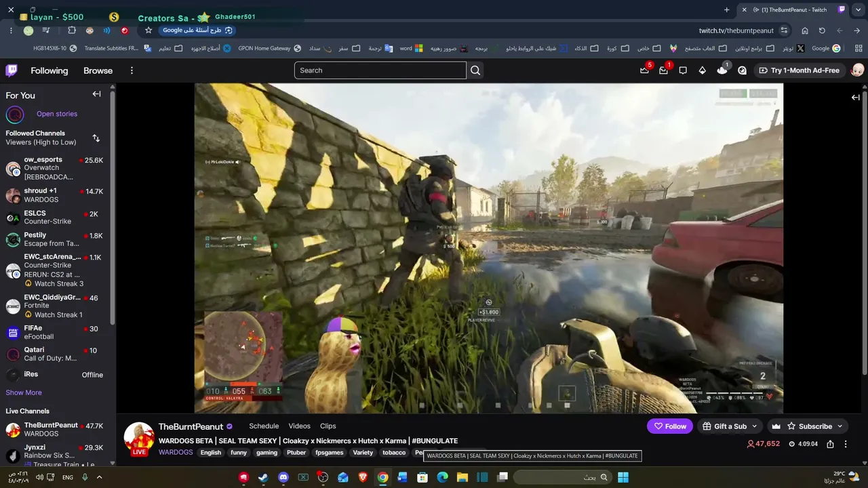
Task: Open ow_esports channel in sidebar
Action: coord(55,168)
